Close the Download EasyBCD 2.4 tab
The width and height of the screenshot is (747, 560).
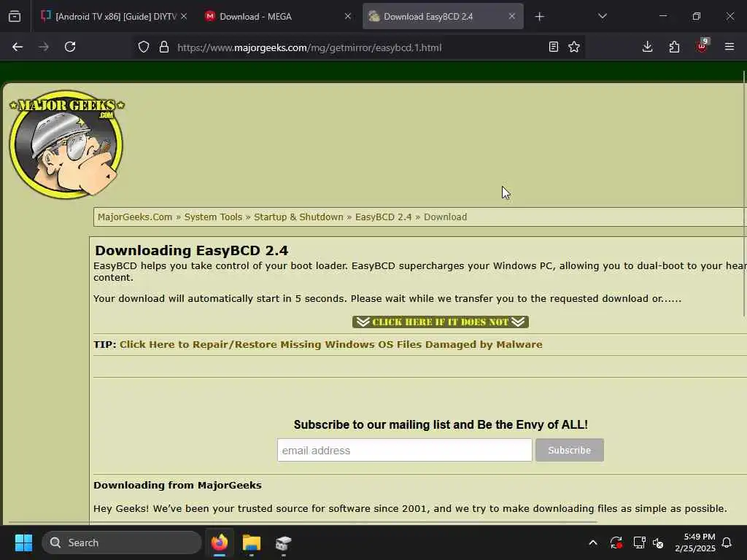[511, 17]
